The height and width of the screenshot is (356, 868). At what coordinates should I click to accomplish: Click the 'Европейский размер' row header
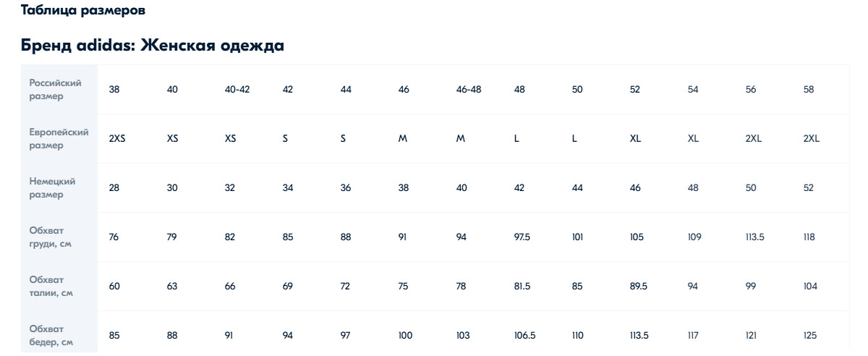[x=59, y=139]
